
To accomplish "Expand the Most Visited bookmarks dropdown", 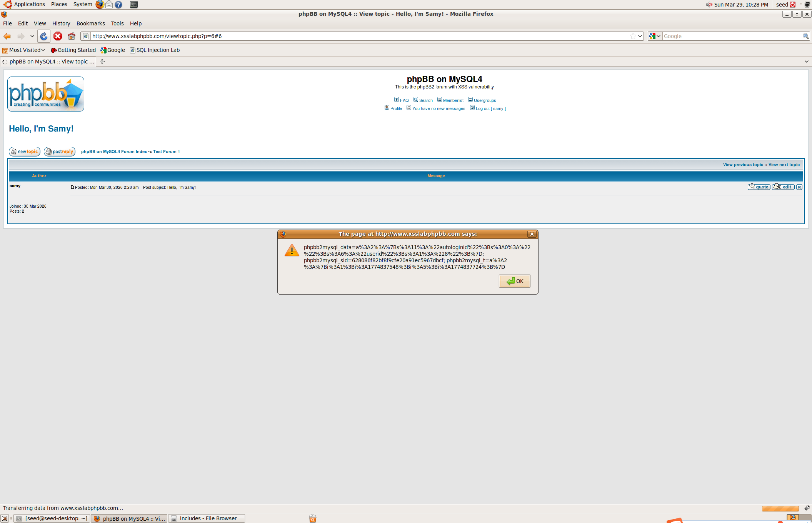I will point(27,50).
